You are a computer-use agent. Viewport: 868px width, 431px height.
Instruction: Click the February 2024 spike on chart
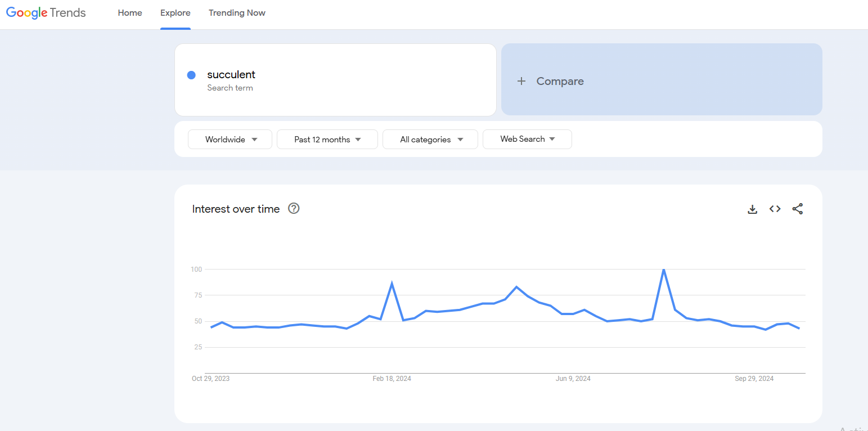pyautogui.click(x=392, y=284)
